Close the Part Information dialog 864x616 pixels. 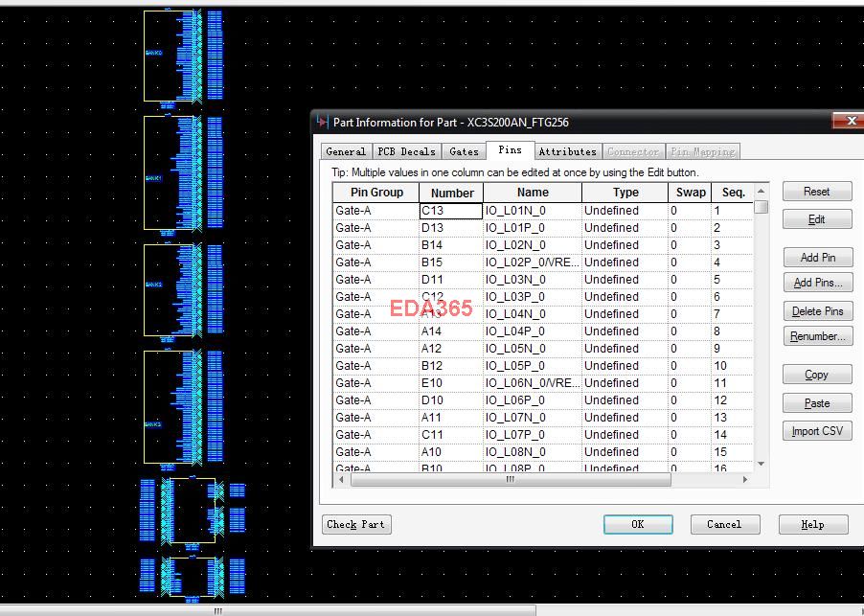click(851, 121)
